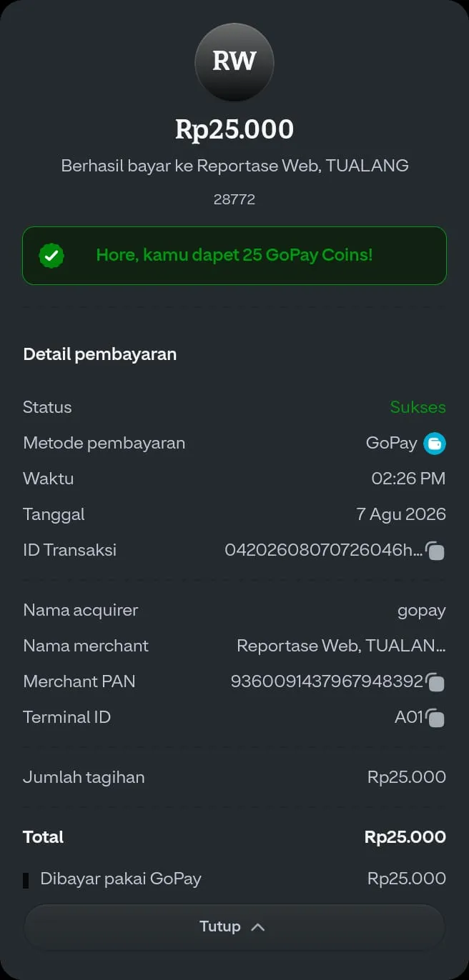Tap the RW merchant avatar
Viewport: 469px width, 980px height.
click(234, 62)
